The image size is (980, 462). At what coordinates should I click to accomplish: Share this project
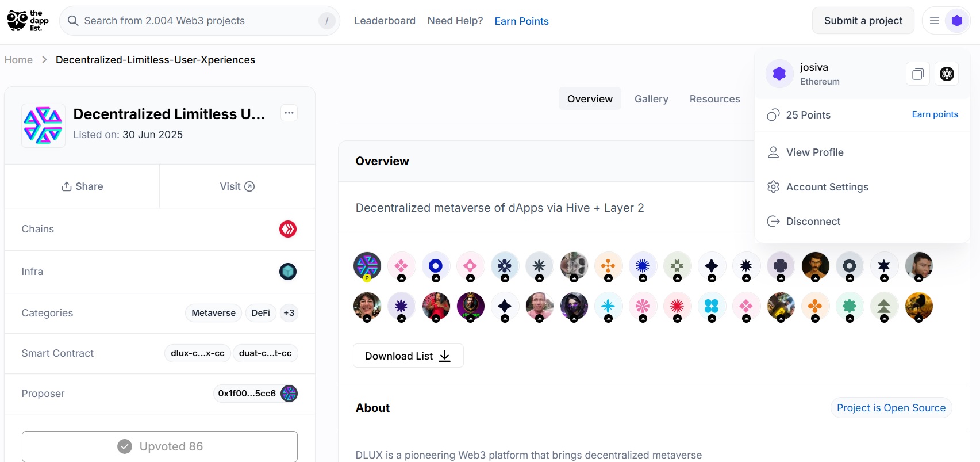82,186
